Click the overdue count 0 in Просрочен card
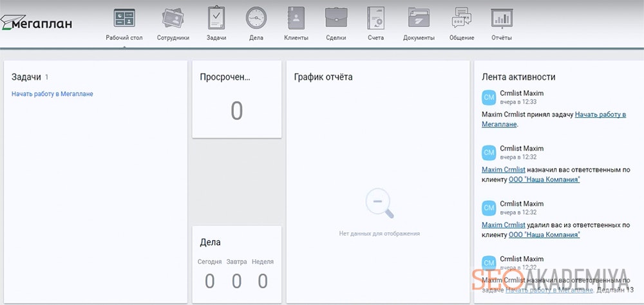The image size is (644, 305). click(x=236, y=111)
